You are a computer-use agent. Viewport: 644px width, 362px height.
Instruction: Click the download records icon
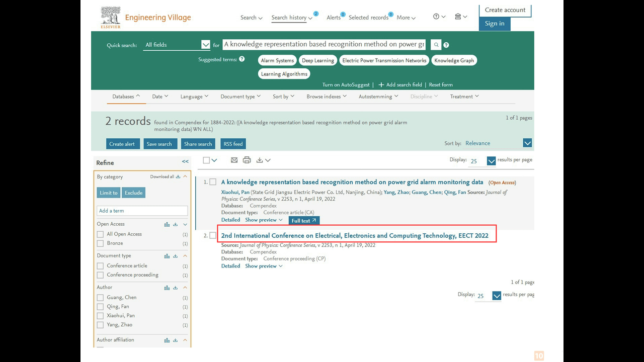pyautogui.click(x=260, y=160)
